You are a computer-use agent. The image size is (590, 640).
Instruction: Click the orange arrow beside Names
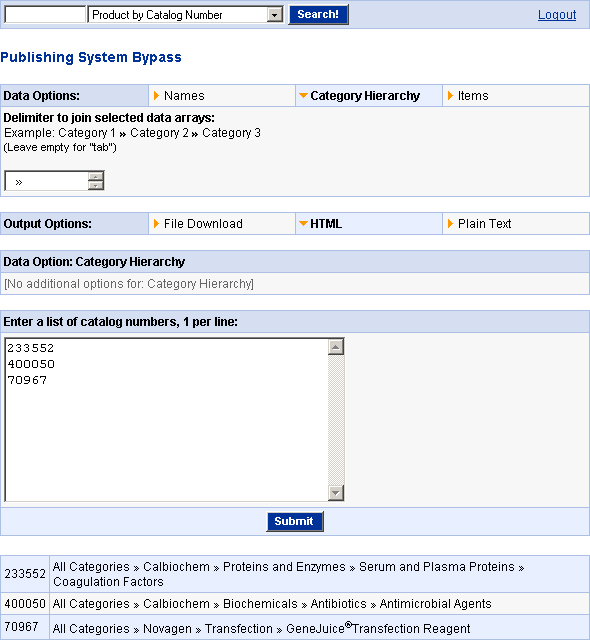tap(156, 96)
